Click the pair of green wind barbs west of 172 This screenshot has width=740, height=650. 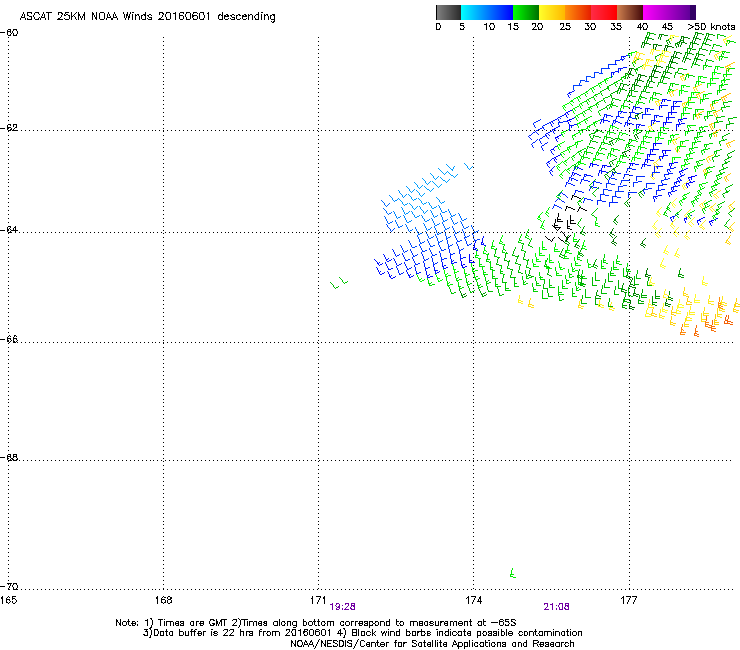tap(339, 283)
